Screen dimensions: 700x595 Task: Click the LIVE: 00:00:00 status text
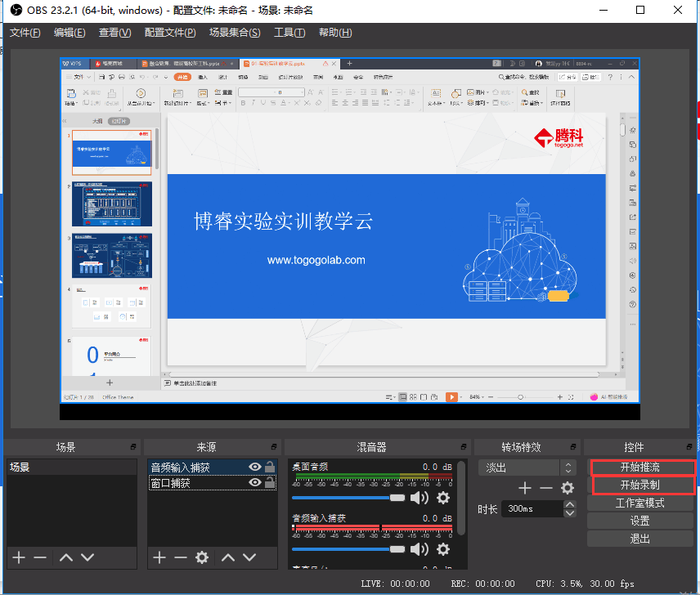pyautogui.click(x=395, y=584)
